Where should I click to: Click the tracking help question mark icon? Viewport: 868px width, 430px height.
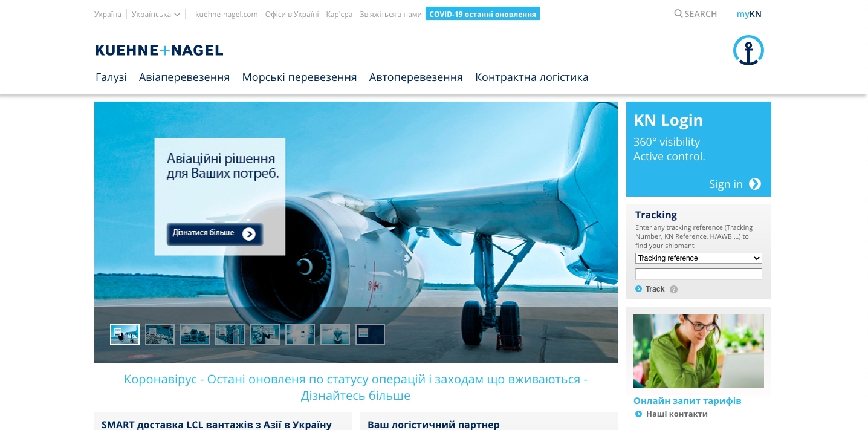click(x=674, y=290)
